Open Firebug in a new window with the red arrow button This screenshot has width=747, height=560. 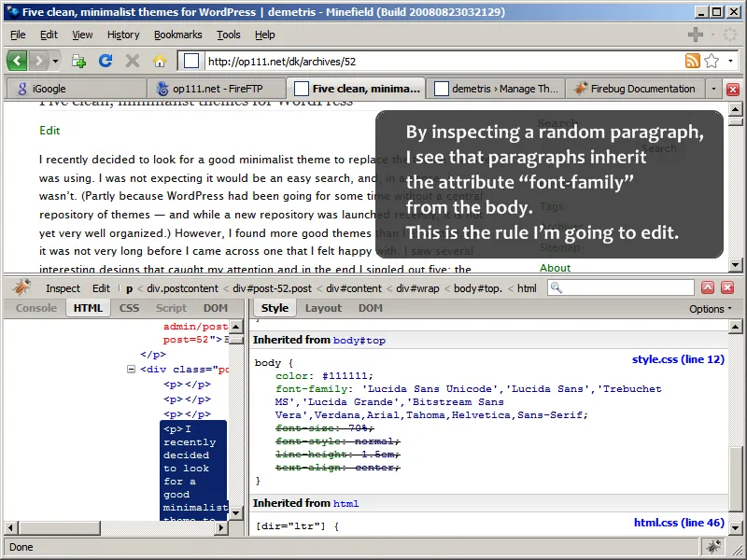click(708, 287)
